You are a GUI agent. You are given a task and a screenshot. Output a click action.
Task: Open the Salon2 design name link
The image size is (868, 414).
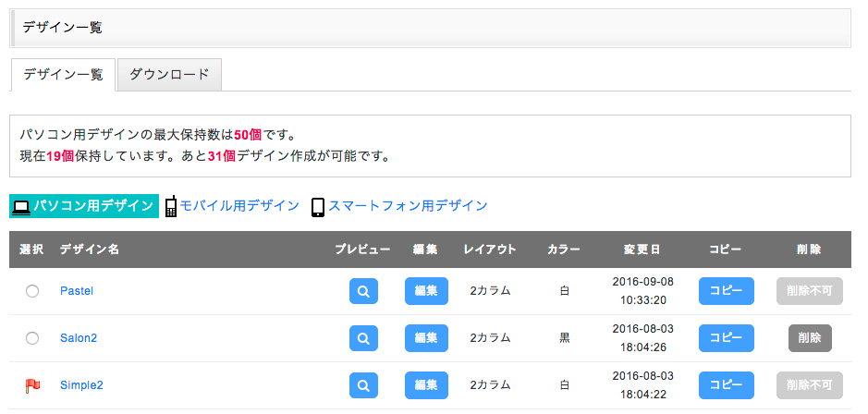(79, 338)
